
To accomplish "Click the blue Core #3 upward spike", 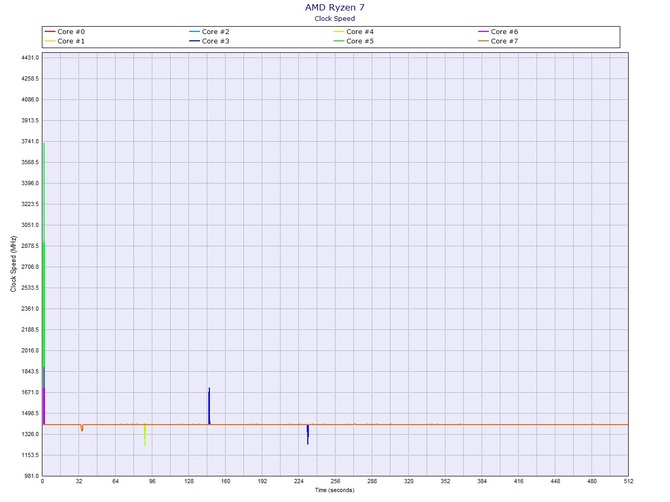I will click(209, 406).
